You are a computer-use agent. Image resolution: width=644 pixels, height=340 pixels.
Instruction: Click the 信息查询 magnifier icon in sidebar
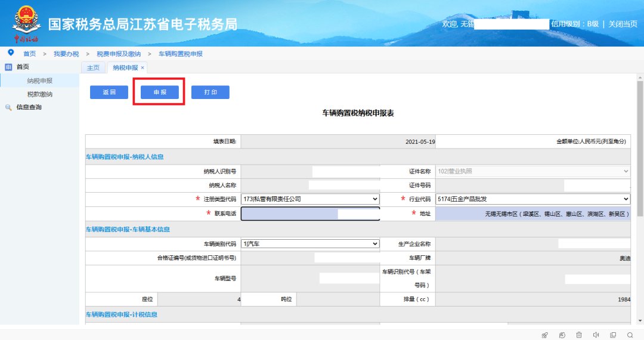8,107
